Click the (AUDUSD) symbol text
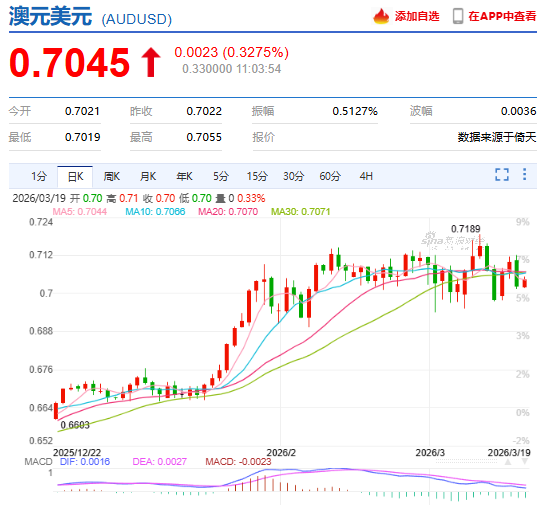 click(x=137, y=19)
